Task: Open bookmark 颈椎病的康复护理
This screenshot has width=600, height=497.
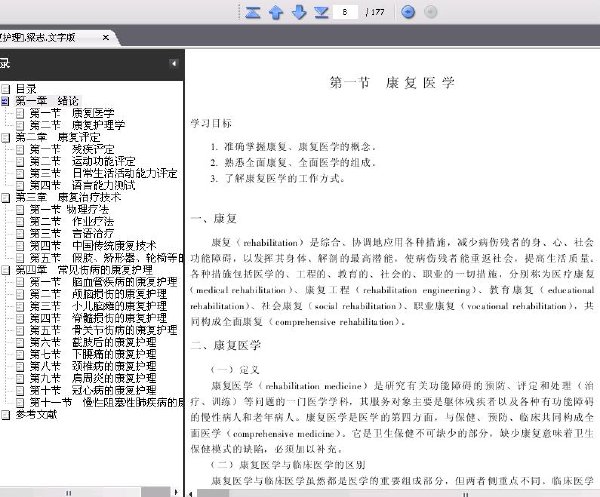Action: click(x=114, y=366)
